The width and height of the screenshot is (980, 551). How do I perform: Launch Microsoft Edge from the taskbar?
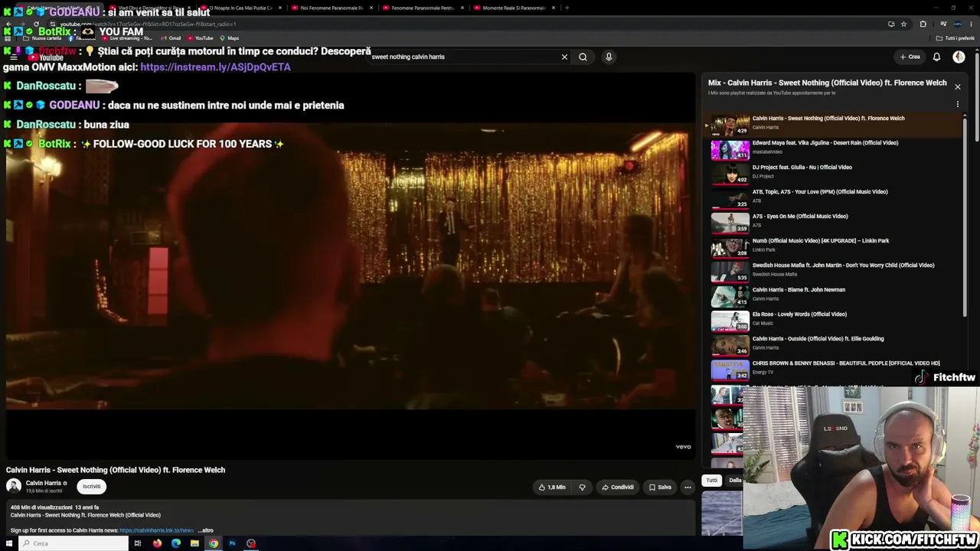pyautogui.click(x=176, y=543)
